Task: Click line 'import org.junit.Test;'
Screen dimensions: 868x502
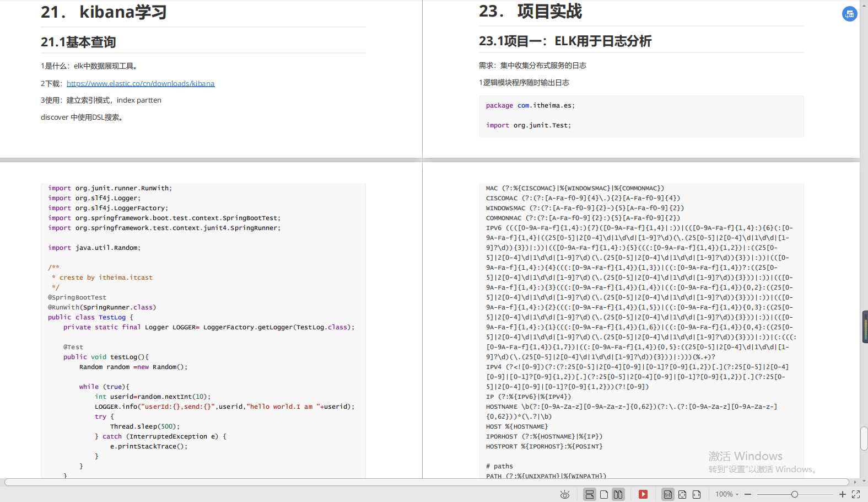Action: [529, 125]
